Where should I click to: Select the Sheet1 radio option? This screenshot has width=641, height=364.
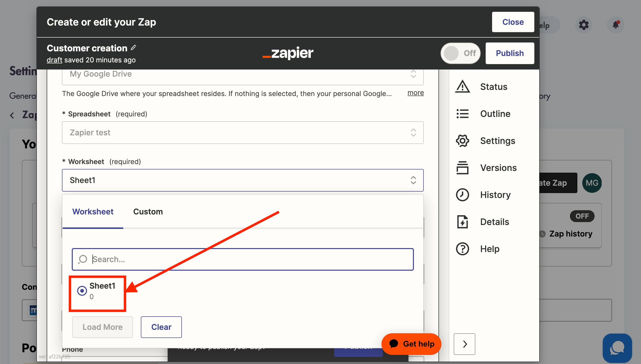82,291
